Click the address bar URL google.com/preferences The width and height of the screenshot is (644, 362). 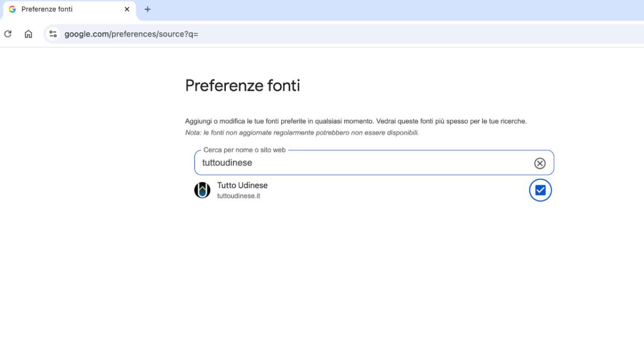pos(131,34)
